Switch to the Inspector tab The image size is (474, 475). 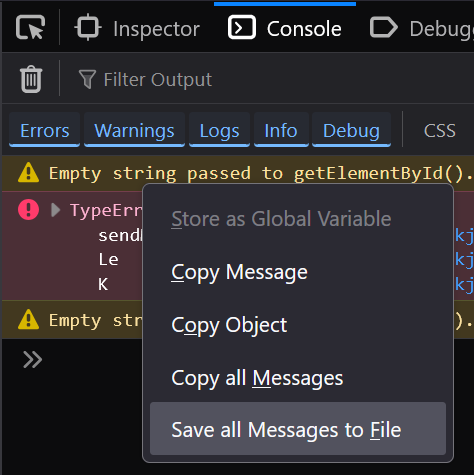(x=137, y=28)
